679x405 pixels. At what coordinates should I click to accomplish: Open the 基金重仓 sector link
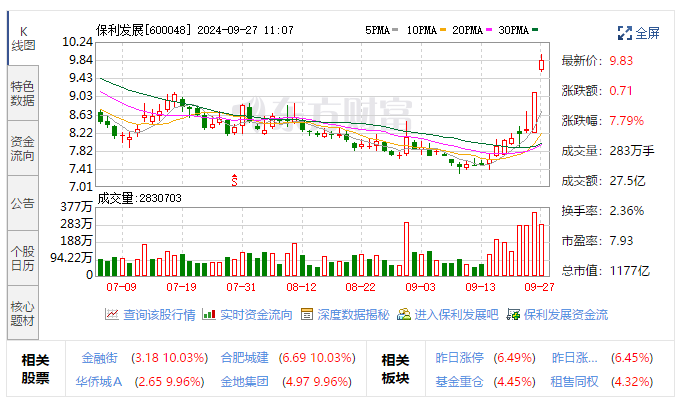[459, 381]
